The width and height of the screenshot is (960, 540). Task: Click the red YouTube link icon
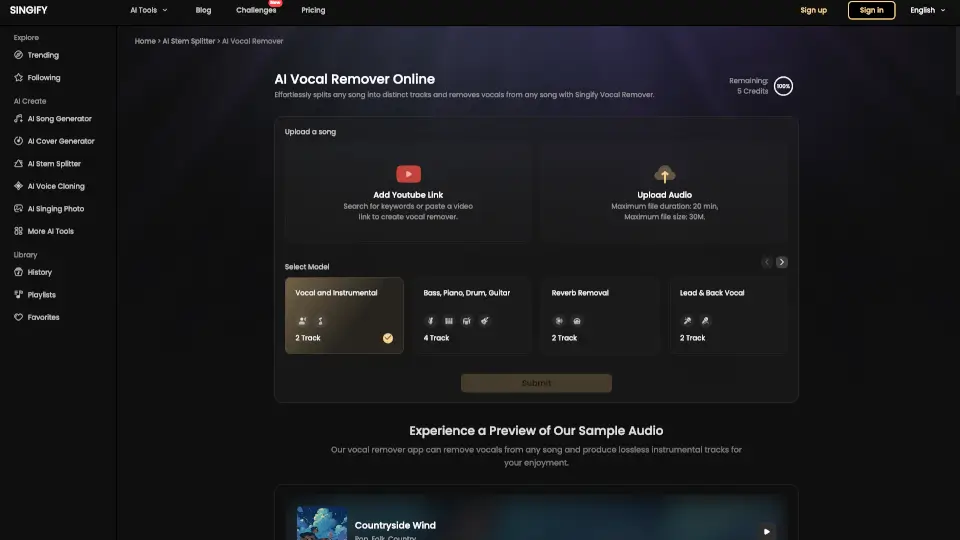click(408, 174)
